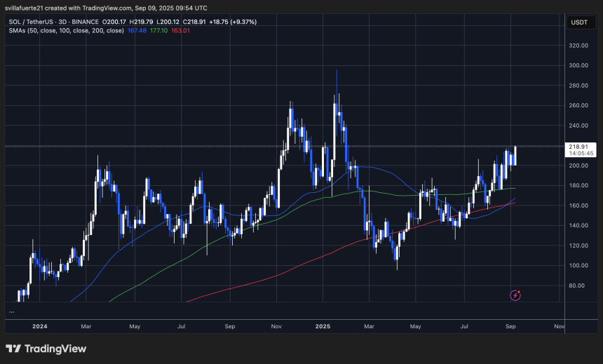Click the green SMA value 177.10

click(x=159, y=30)
